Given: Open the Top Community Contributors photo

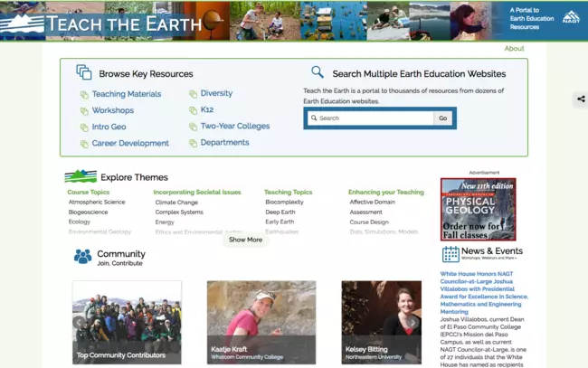Looking at the screenshot, I should (x=127, y=322).
